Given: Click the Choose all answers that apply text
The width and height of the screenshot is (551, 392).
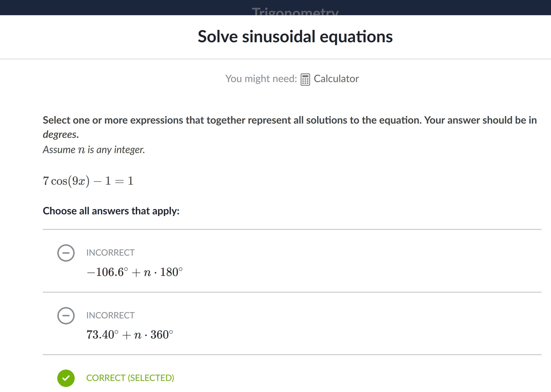Looking at the screenshot, I should coord(111,211).
